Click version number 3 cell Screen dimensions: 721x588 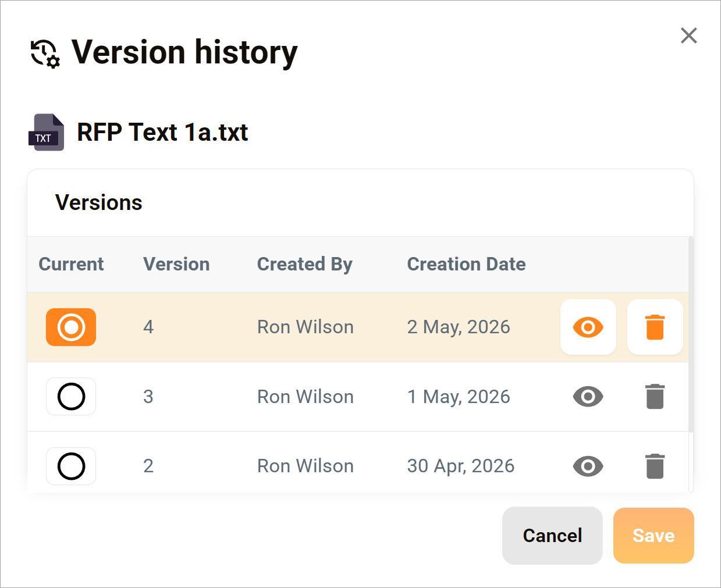click(x=148, y=397)
